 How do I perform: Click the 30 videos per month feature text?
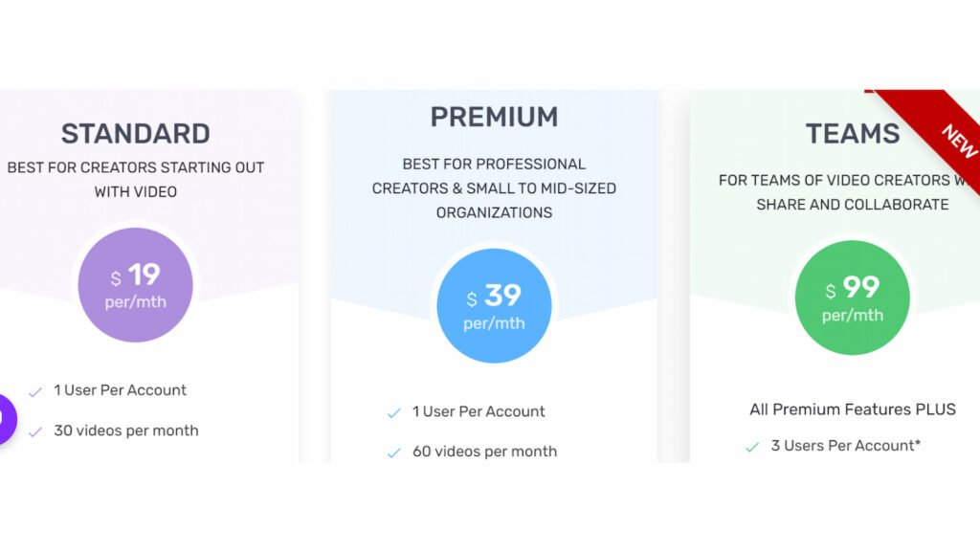click(x=126, y=431)
